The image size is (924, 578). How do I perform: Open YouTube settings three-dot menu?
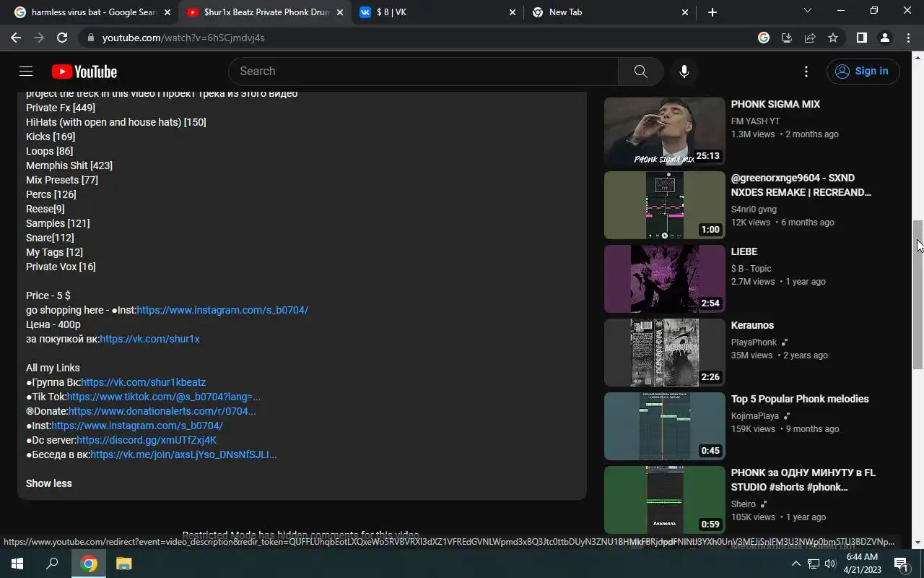tap(806, 71)
